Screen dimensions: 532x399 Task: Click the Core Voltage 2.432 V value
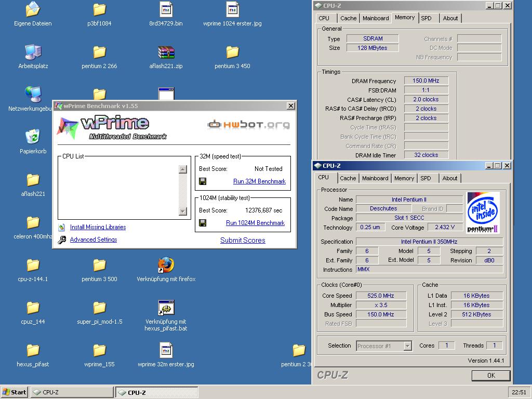coord(445,227)
